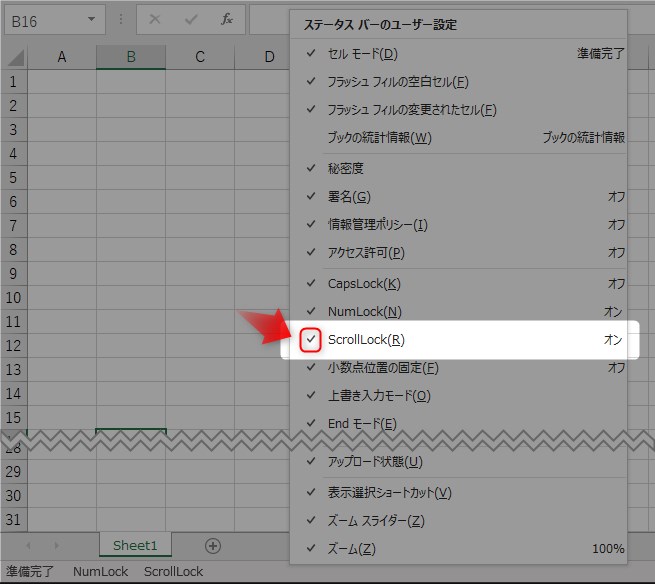
Task: Choose the ズーム スライダー(Z) menu item
Action: tap(375, 521)
